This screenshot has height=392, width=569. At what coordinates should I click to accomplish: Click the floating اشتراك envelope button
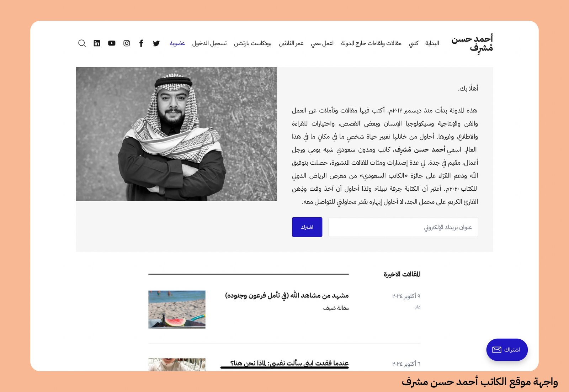[x=507, y=350]
